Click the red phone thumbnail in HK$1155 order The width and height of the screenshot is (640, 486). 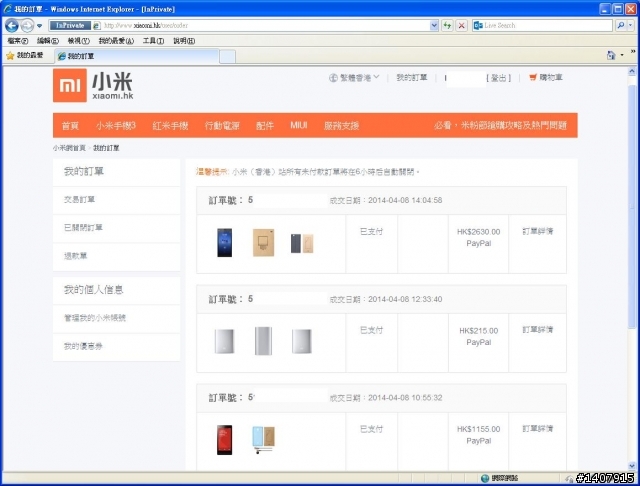point(224,440)
